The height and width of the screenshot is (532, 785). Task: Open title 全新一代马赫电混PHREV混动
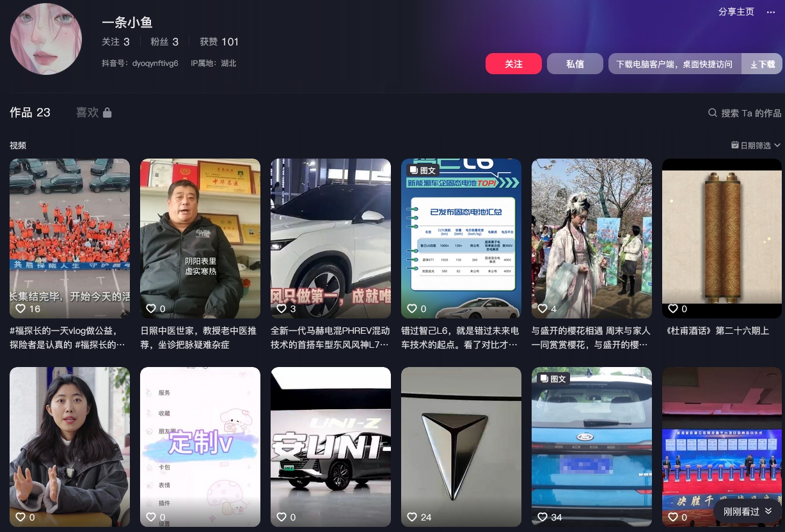tap(330, 338)
